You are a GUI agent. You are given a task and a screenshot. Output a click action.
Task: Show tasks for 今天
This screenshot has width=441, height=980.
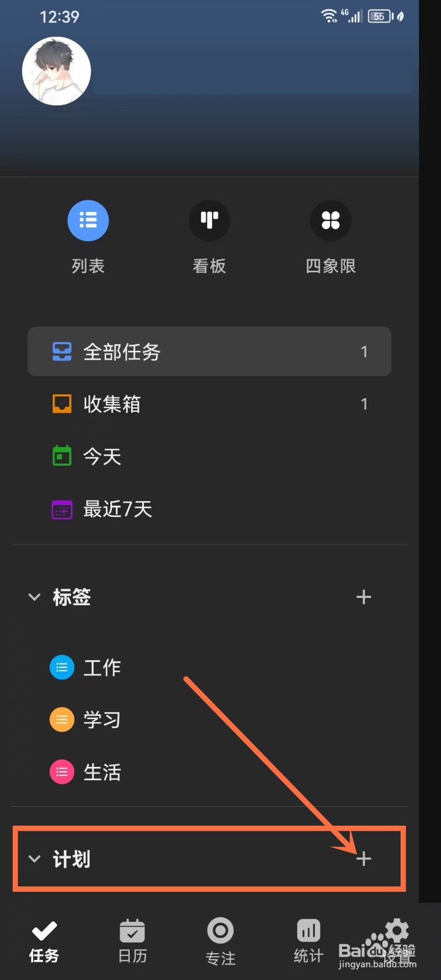point(209,456)
